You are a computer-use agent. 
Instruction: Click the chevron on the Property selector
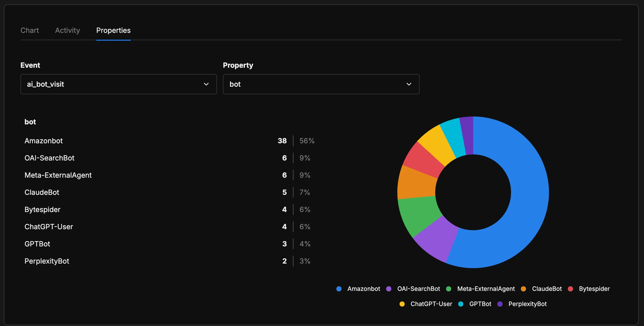click(409, 84)
